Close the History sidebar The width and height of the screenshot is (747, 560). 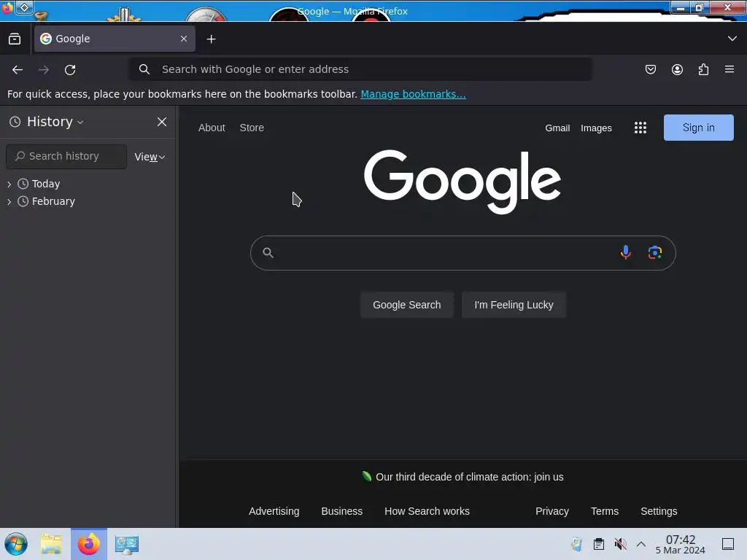point(162,122)
